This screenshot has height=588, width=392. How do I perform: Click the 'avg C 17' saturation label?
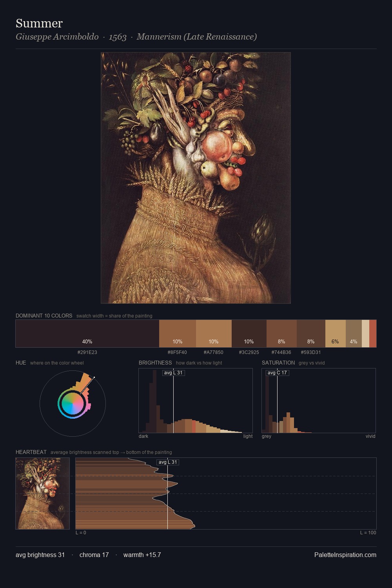[277, 373]
